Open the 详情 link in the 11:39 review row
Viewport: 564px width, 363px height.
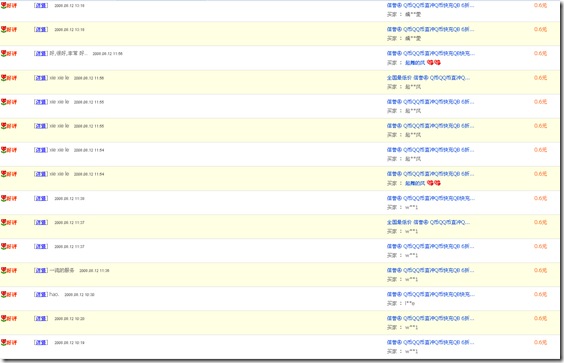[x=41, y=198]
